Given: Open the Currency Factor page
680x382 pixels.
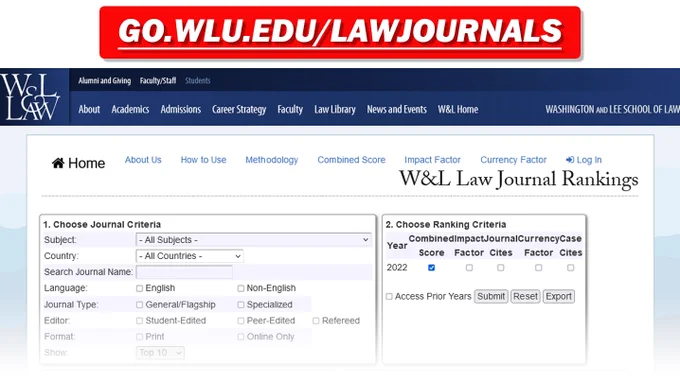Looking at the screenshot, I should coord(513,160).
